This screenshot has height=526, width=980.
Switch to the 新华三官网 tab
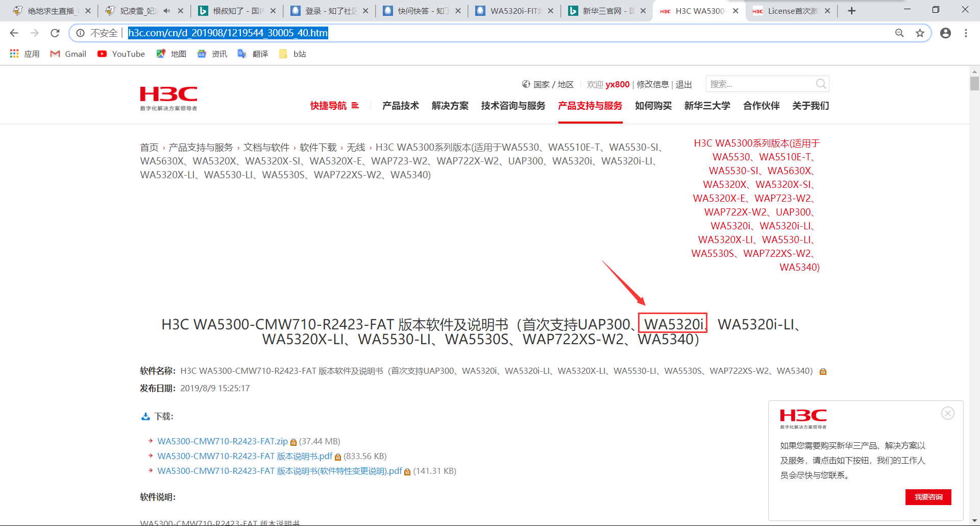[x=607, y=11]
